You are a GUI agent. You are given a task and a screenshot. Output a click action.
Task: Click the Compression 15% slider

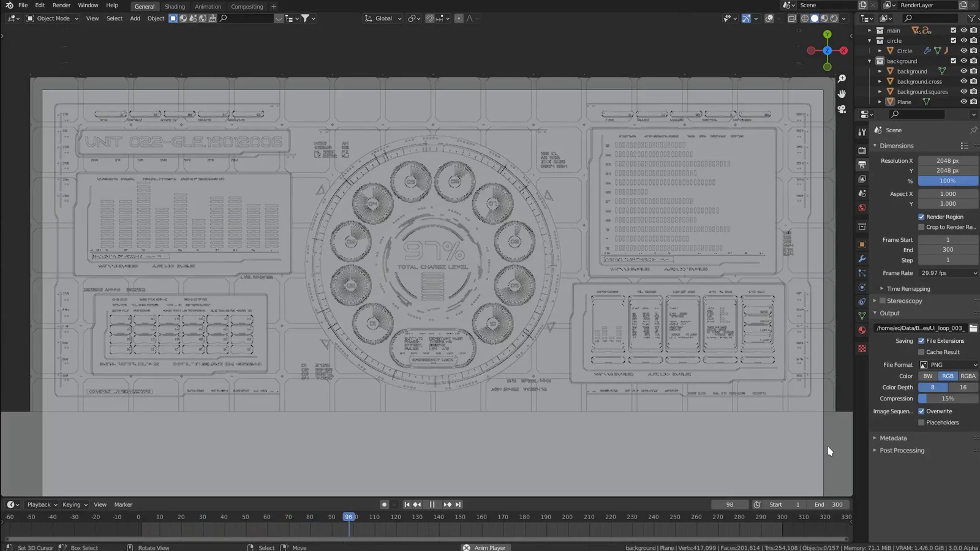tap(948, 399)
